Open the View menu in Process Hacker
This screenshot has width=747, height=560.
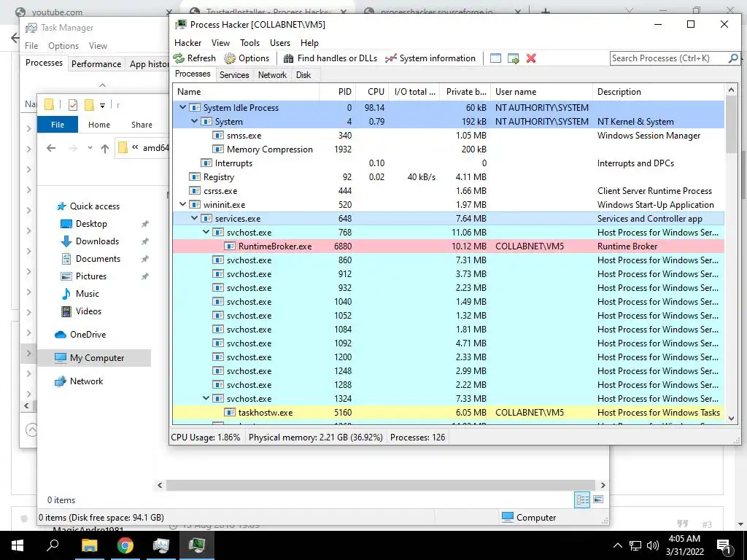coord(220,43)
